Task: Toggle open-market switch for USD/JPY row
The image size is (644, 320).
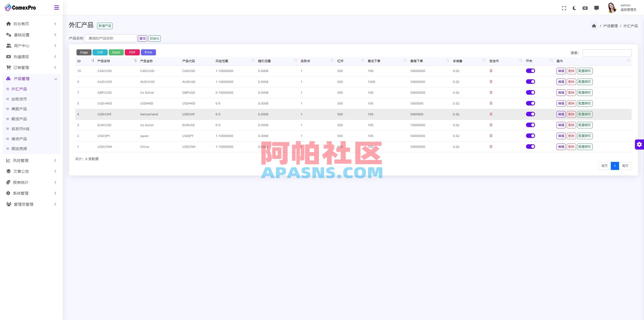Action: pyautogui.click(x=531, y=136)
